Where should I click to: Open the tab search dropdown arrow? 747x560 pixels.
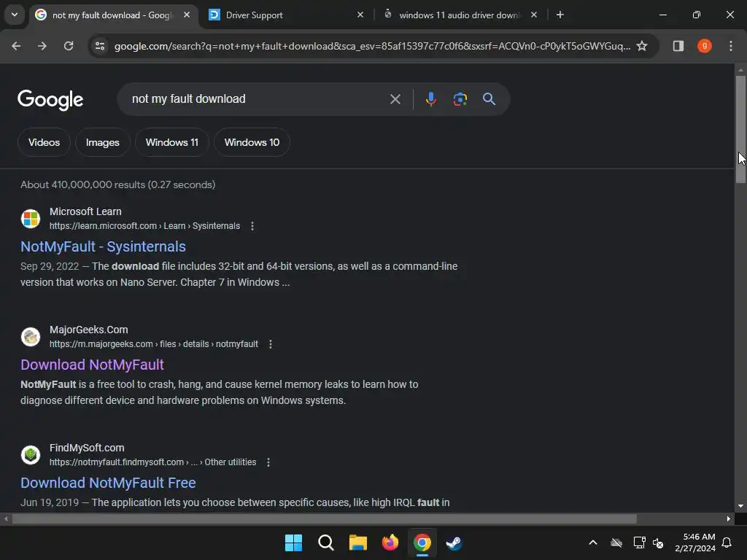tap(15, 15)
